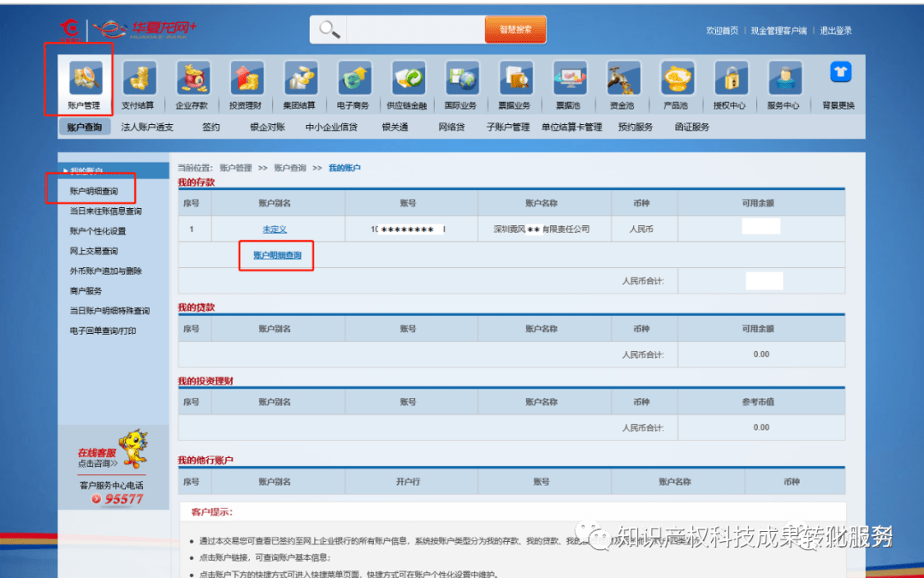Click the 未定义 account nickname link
The image size is (924, 578).
(275, 229)
